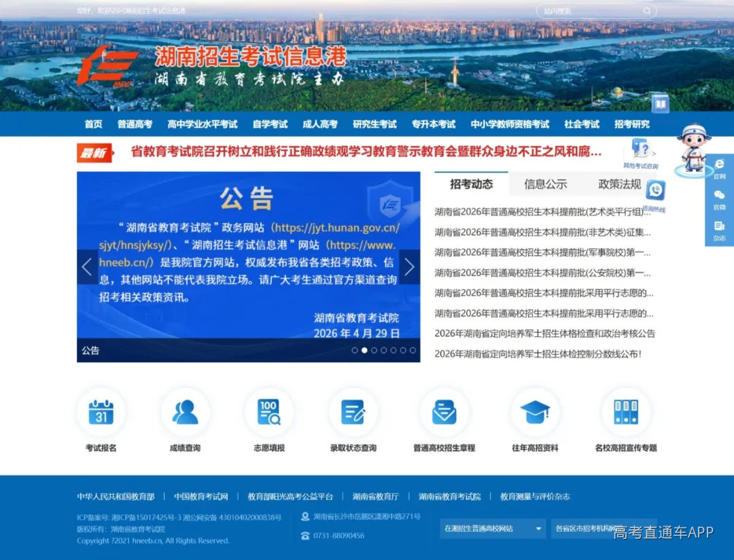This screenshot has height=560, width=734.
Task: Click the 官微 WeChat icon in sidebar
Action: tap(719, 195)
